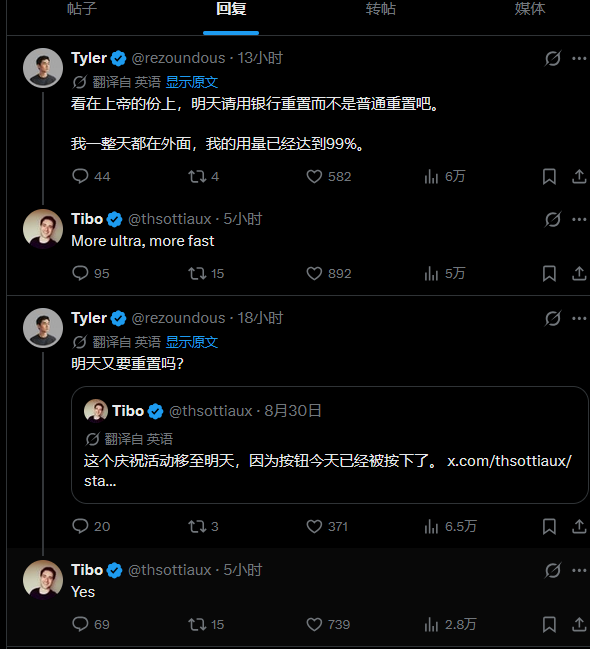
Task: Open more options on Tyler's 13小时 post
Action: pyautogui.click(x=579, y=58)
